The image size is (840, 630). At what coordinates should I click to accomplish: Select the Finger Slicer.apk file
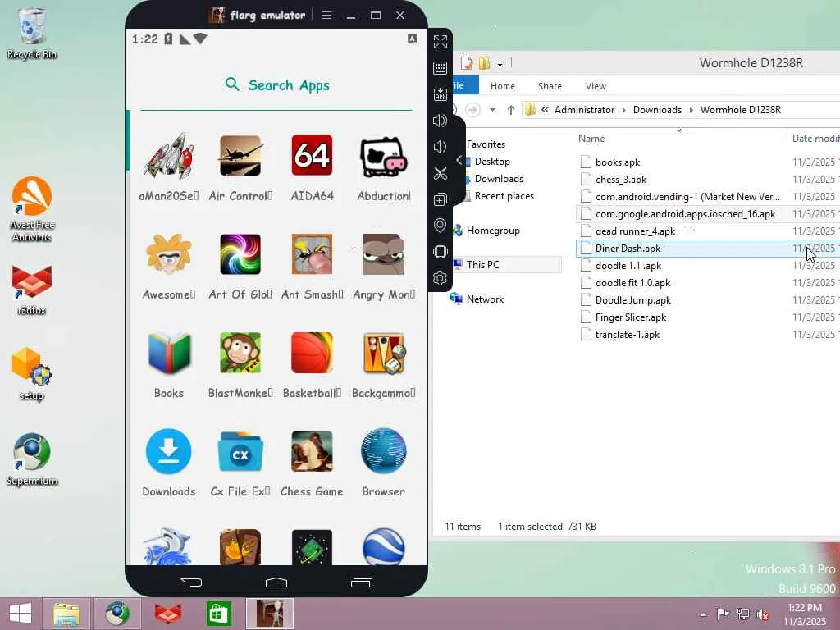(631, 317)
